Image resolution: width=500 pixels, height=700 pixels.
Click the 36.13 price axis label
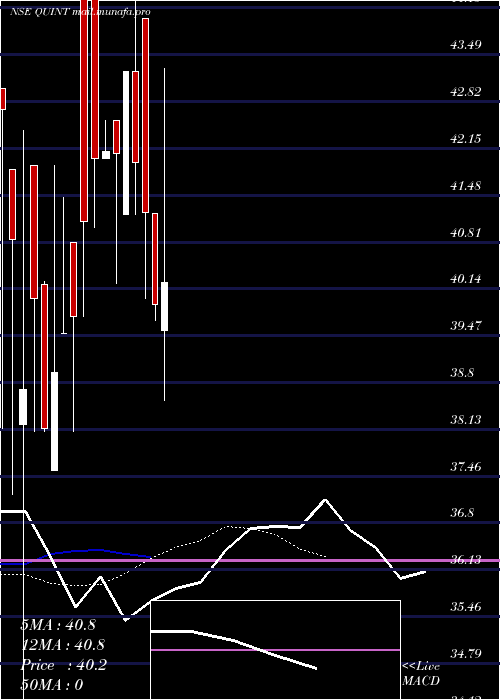click(466, 559)
